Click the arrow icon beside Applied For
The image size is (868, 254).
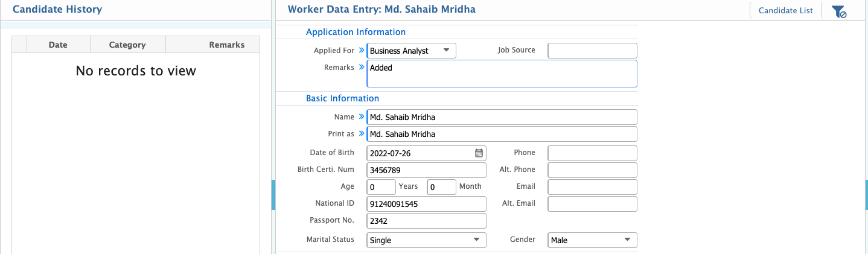click(361, 51)
